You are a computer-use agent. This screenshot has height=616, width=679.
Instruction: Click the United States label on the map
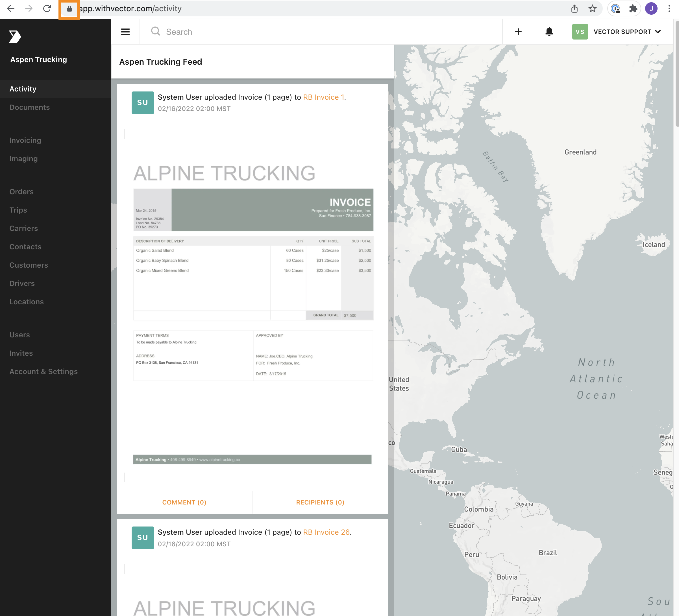tap(399, 384)
